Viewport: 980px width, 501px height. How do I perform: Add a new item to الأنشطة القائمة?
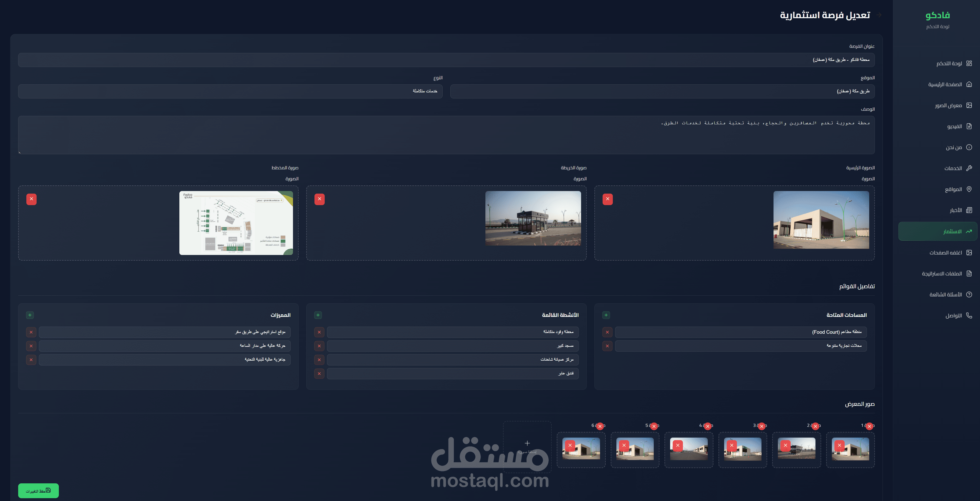(318, 315)
